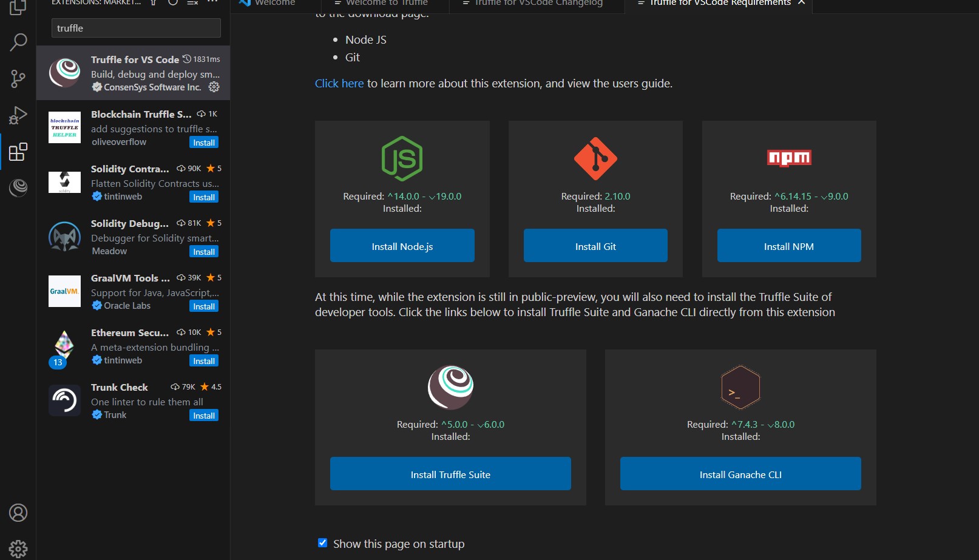
Task: Click the Install Git button
Action: tap(595, 246)
